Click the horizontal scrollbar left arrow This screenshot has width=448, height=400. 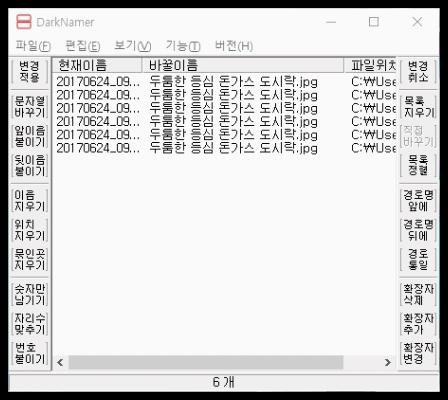pos(60,362)
